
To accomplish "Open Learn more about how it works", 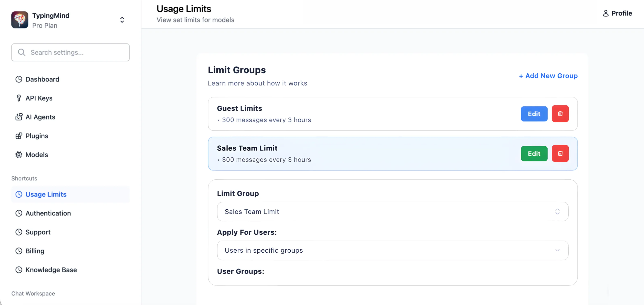I will (x=257, y=83).
